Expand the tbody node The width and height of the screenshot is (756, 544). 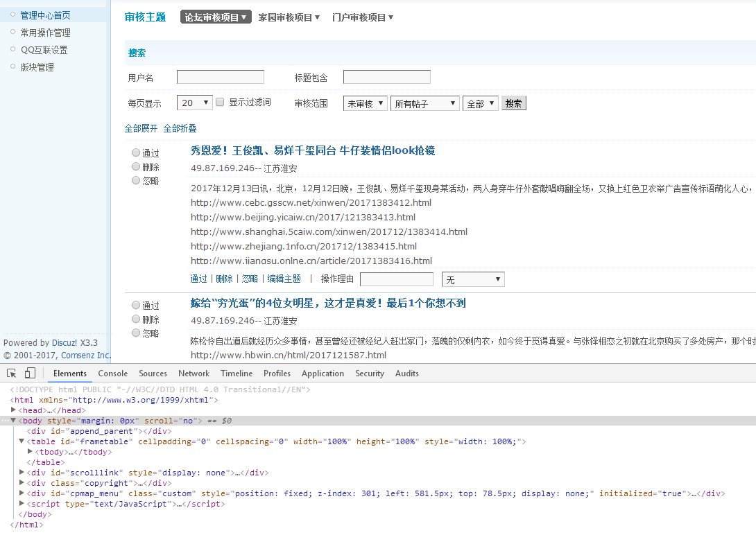(30, 452)
